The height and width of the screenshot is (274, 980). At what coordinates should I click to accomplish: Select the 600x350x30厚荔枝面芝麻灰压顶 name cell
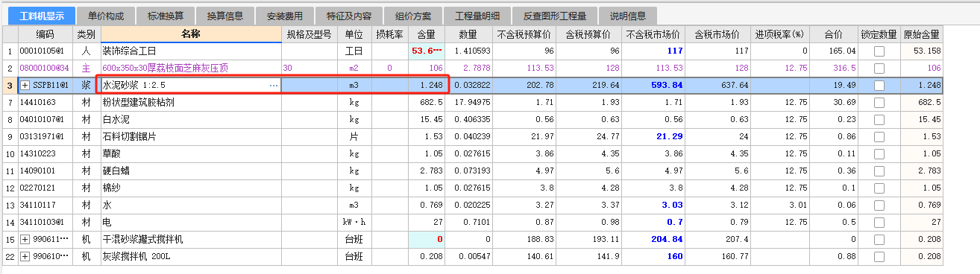click(191, 68)
